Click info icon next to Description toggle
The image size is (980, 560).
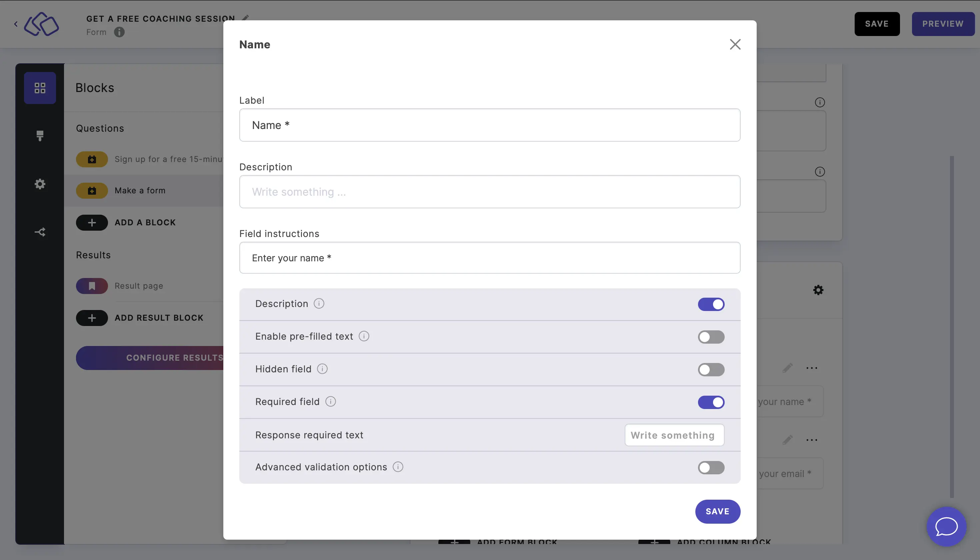tap(318, 304)
